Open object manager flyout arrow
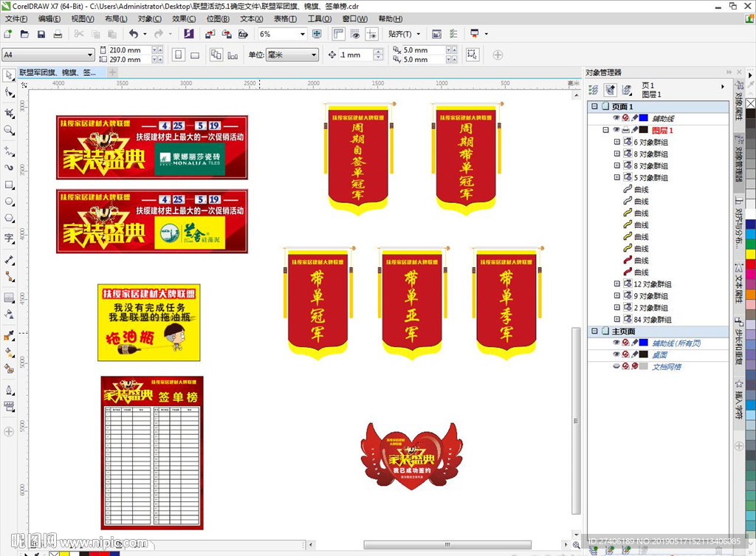The width and height of the screenshot is (756, 556). (x=722, y=87)
